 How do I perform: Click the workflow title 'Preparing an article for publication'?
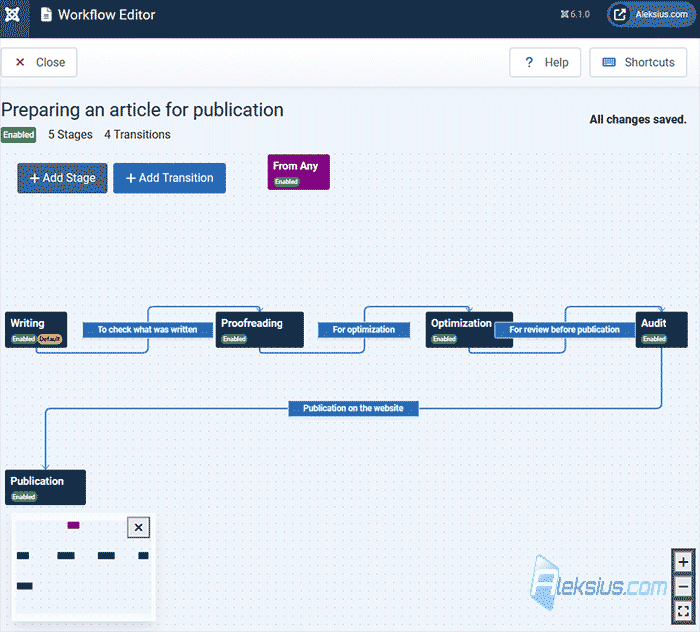142,110
